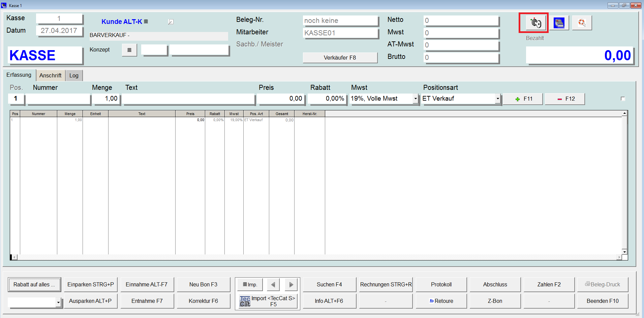Click the Protokoll button

tap(441, 285)
